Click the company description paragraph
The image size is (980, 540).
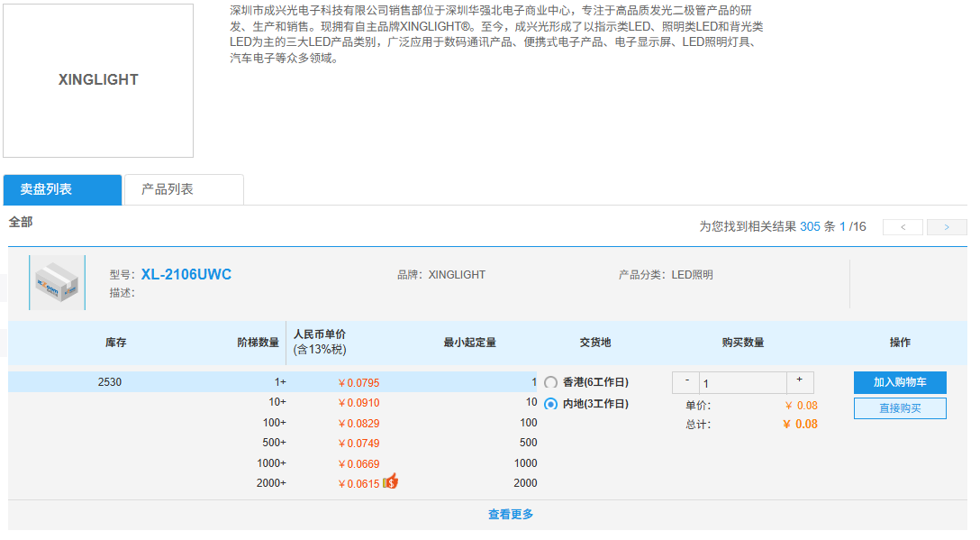[496, 34]
